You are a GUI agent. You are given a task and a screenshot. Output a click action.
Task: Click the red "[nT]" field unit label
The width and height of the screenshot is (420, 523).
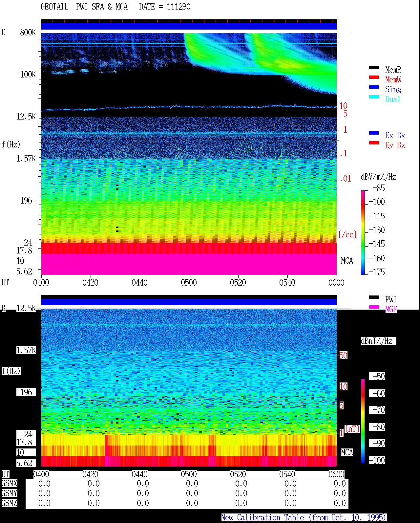coord(352,429)
